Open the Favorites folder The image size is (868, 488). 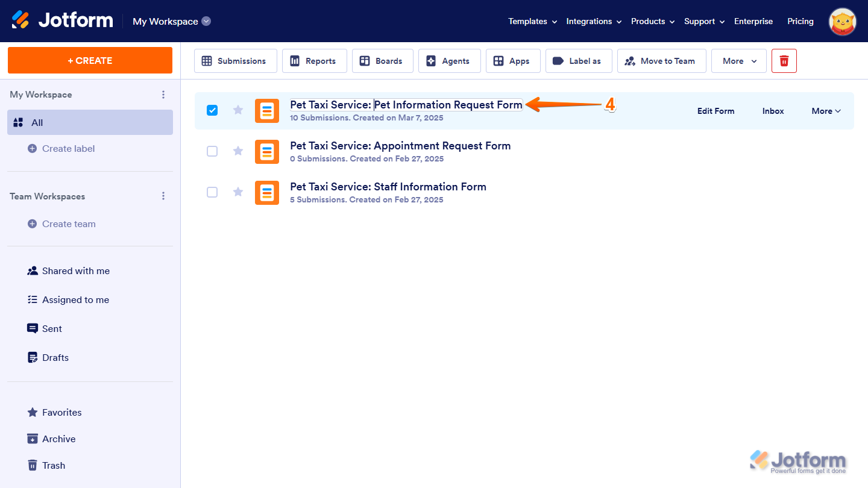54,413
